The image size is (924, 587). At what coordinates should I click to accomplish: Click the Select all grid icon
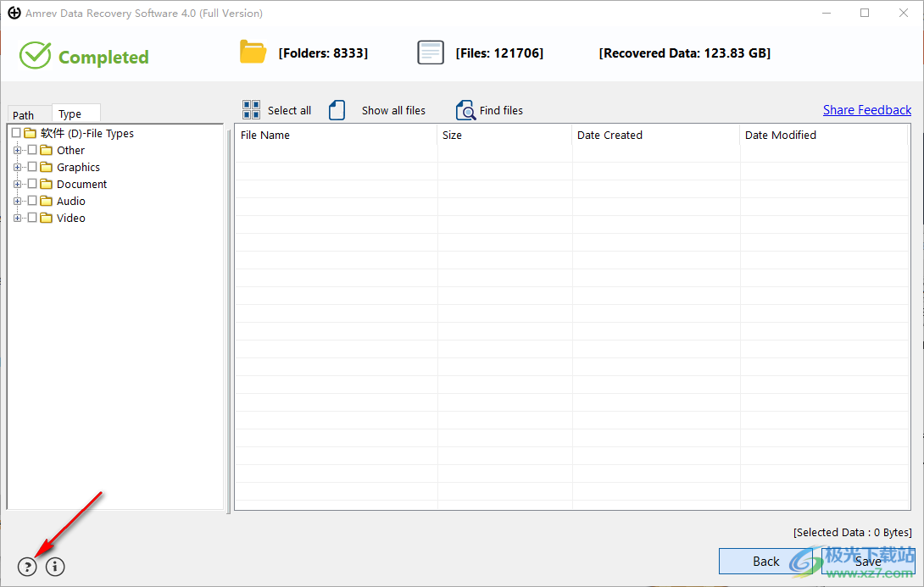tap(252, 109)
